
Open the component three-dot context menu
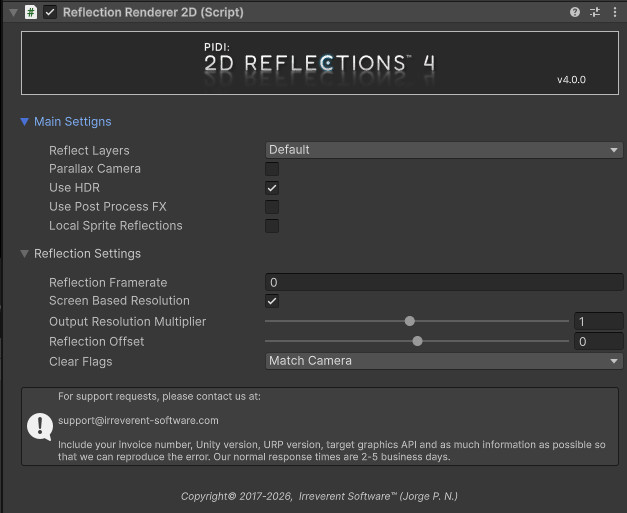[614, 12]
